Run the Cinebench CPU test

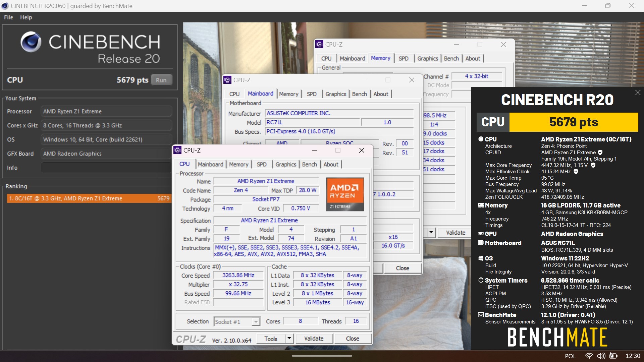point(161,80)
